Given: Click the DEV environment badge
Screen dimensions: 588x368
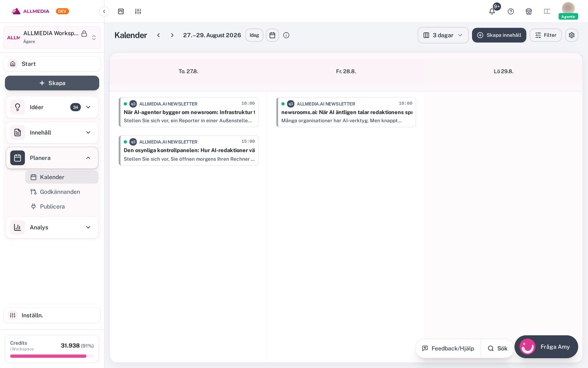Looking at the screenshot, I should tap(62, 11).
